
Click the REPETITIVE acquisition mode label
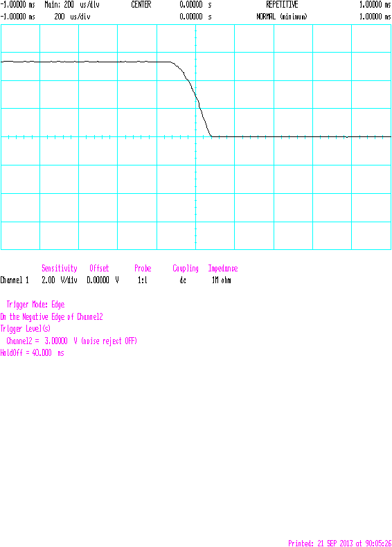point(282,5)
